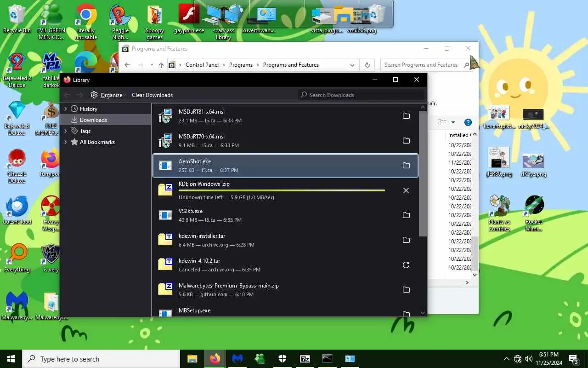Screen dimensions: 588x368
Task: Click Programs in the breadcrumb path
Action: (241, 65)
